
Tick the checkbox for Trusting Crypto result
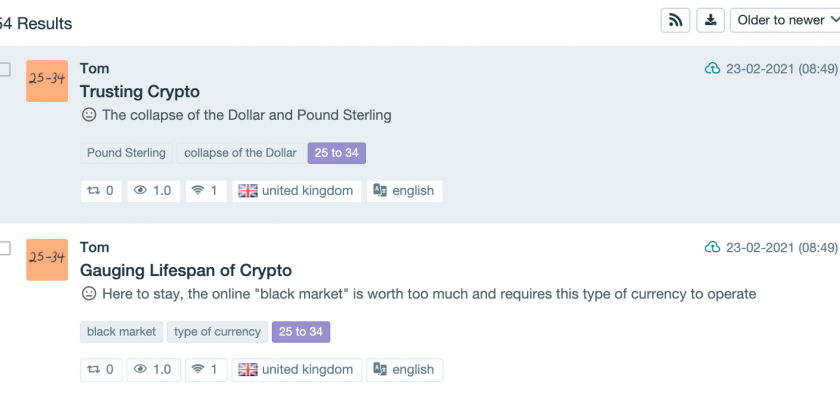[x=5, y=69]
